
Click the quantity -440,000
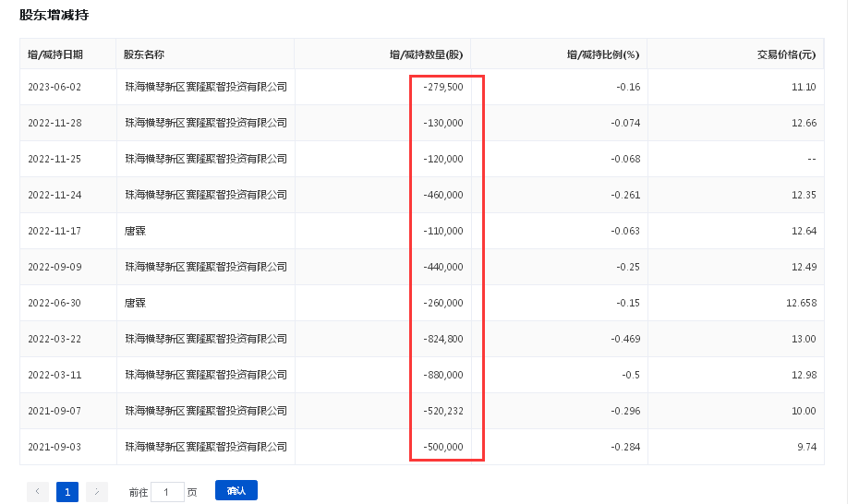pos(443,267)
